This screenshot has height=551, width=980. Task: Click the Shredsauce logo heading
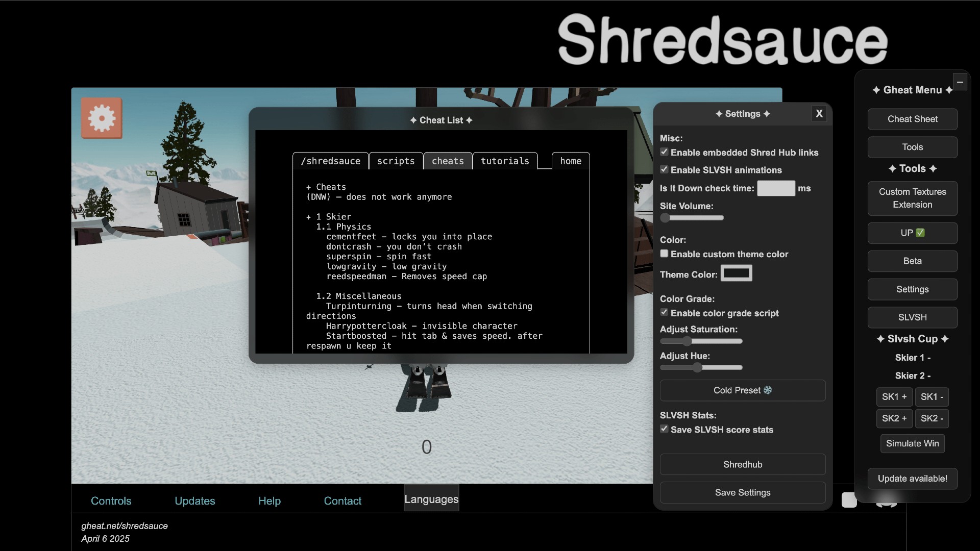pyautogui.click(x=722, y=40)
